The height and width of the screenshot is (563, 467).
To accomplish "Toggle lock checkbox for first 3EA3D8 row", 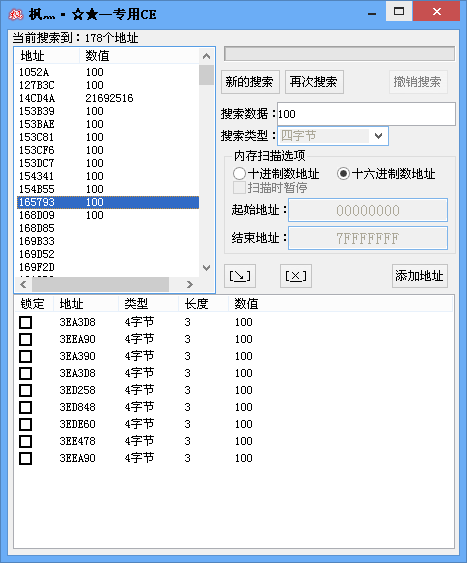I will (x=25, y=322).
